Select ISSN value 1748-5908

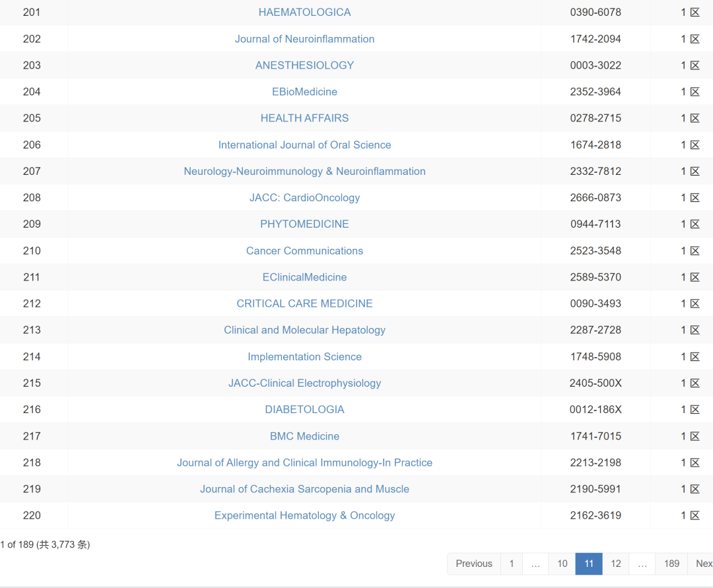tap(595, 357)
